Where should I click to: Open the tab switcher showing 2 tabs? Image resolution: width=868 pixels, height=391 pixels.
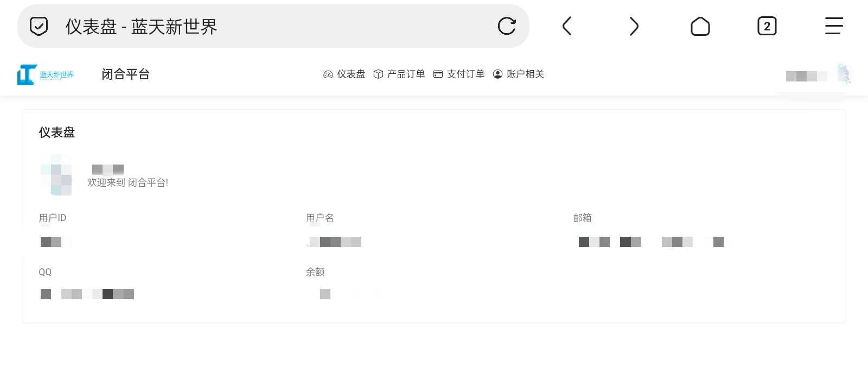(767, 26)
